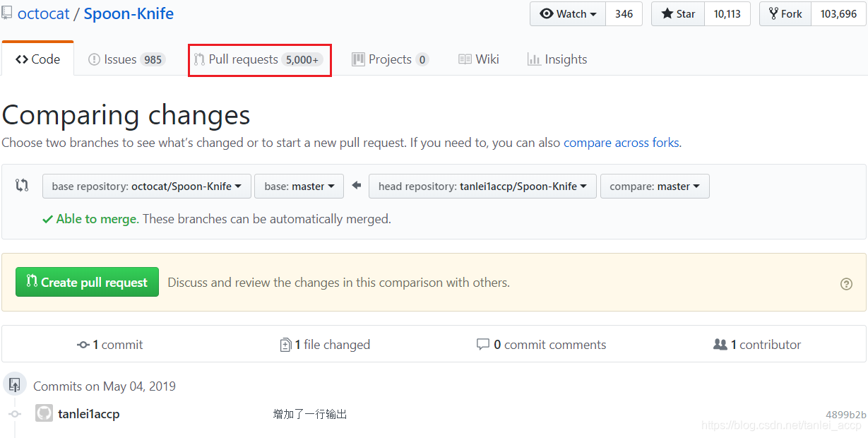Screen dimensions: 868x438
Task: Open the Pull requests tab
Action: point(259,59)
